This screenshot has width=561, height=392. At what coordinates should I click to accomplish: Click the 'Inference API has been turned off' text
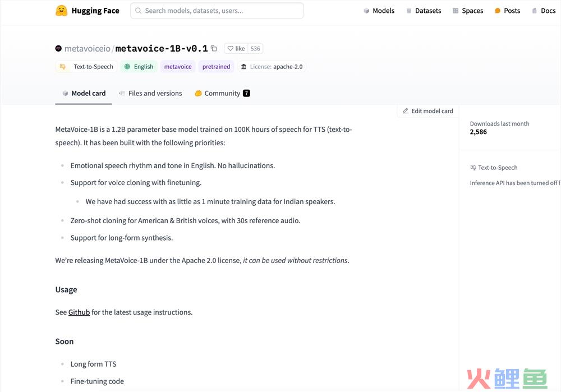(x=514, y=183)
